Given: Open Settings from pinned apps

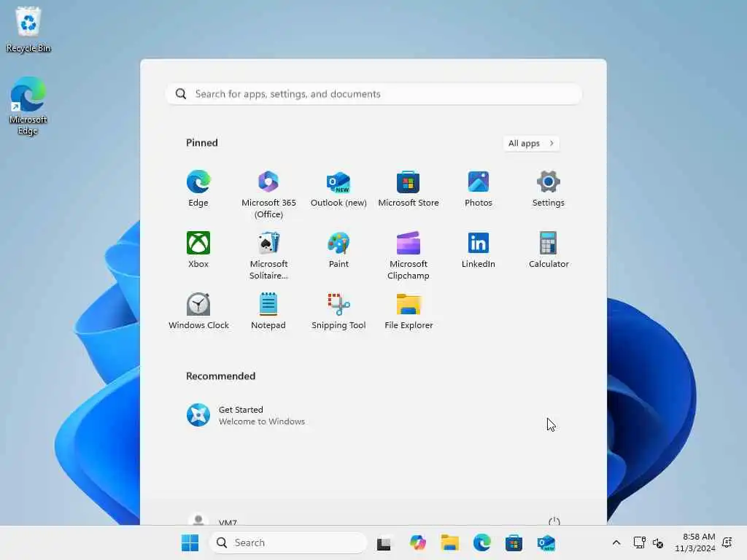Looking at the screenshot, I should (549, 189).
